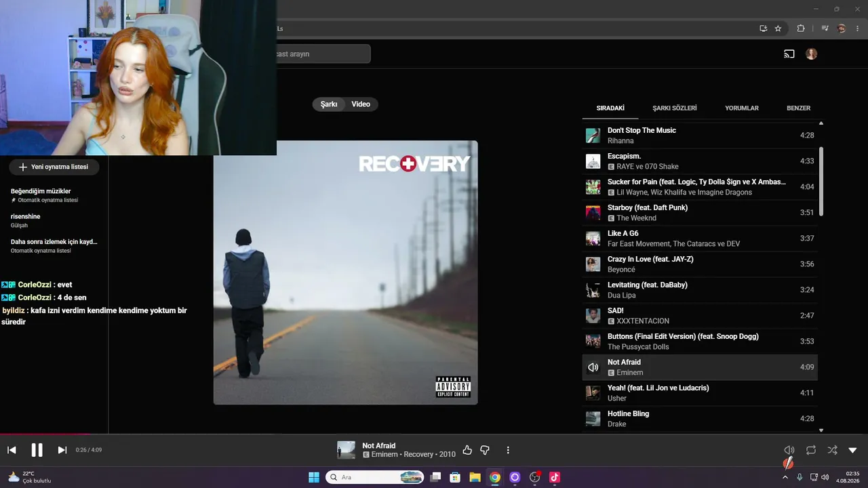Click The Weeknd artist name in queue
This screenshot has height=488, width=868.
[x=636, y=218]
